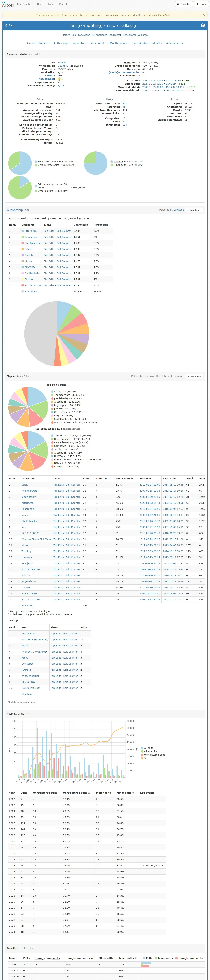Collapse Month counts section with hide link
The width and height of the screenshot is (210, 980).
pos(31,948)
